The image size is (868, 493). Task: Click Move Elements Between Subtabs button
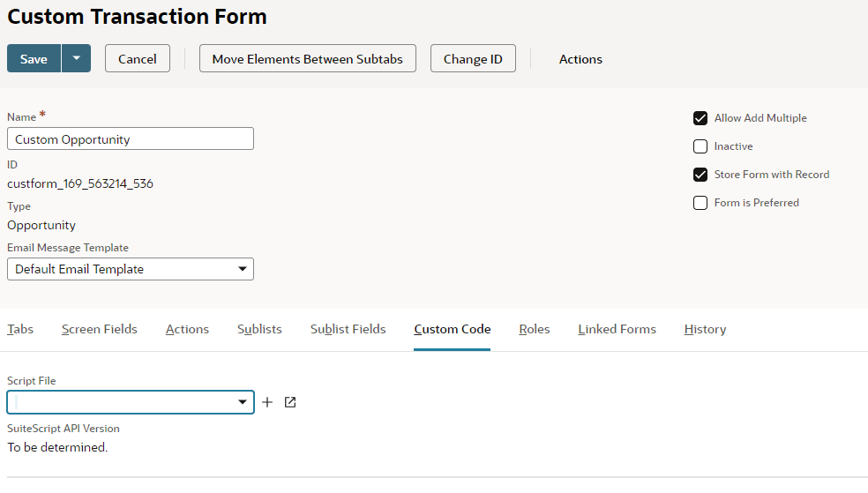(x=308, y=59)
